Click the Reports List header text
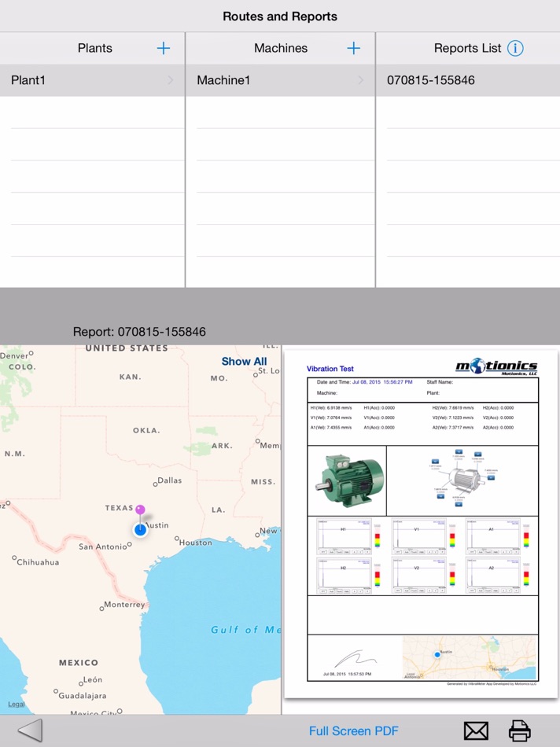560x747 pixels. coord(467,48)
